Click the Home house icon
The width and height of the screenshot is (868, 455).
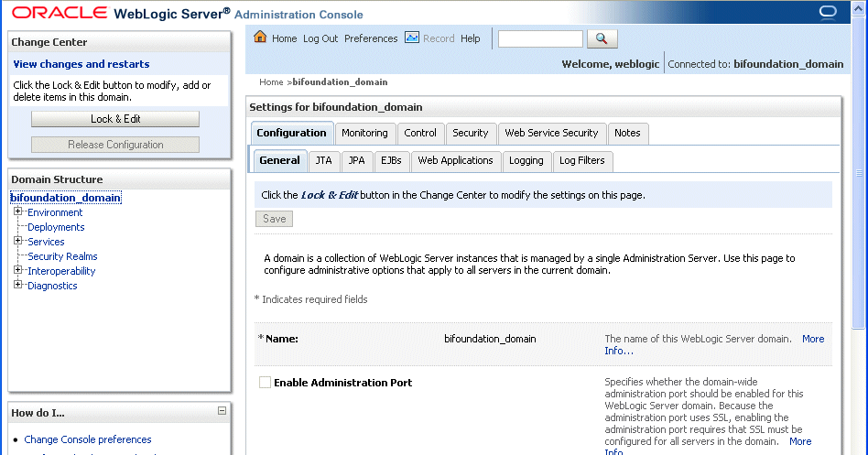(260, 38)
